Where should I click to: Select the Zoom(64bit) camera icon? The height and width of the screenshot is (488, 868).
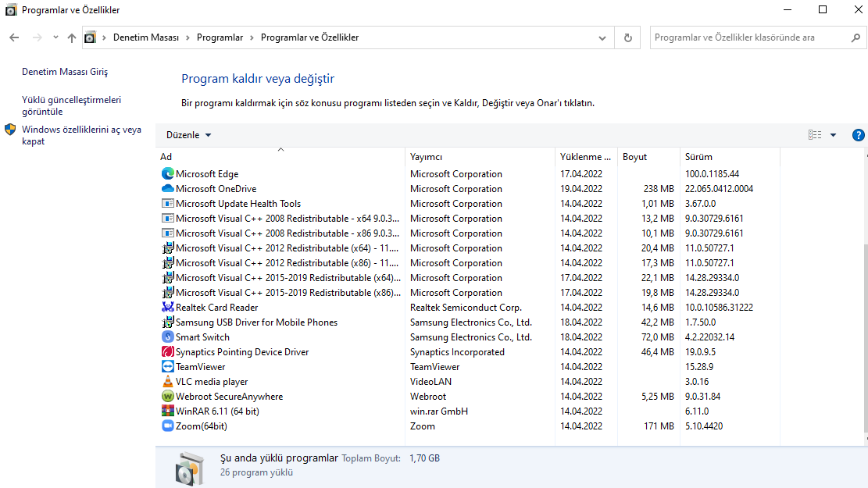[x=166, y=426]
